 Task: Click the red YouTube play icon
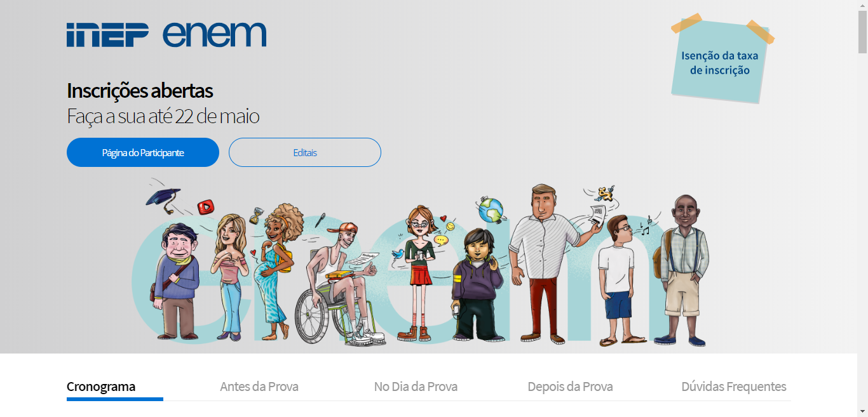point(205,207)
